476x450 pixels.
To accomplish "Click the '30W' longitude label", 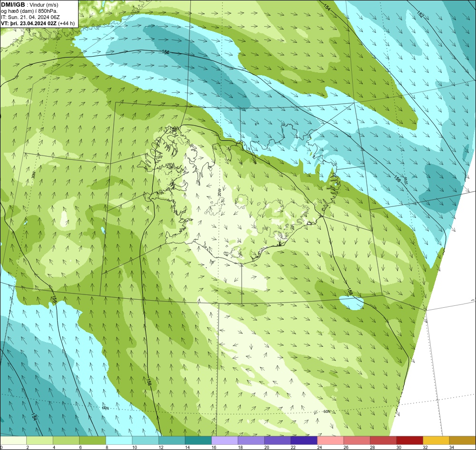I will (34, 174).
